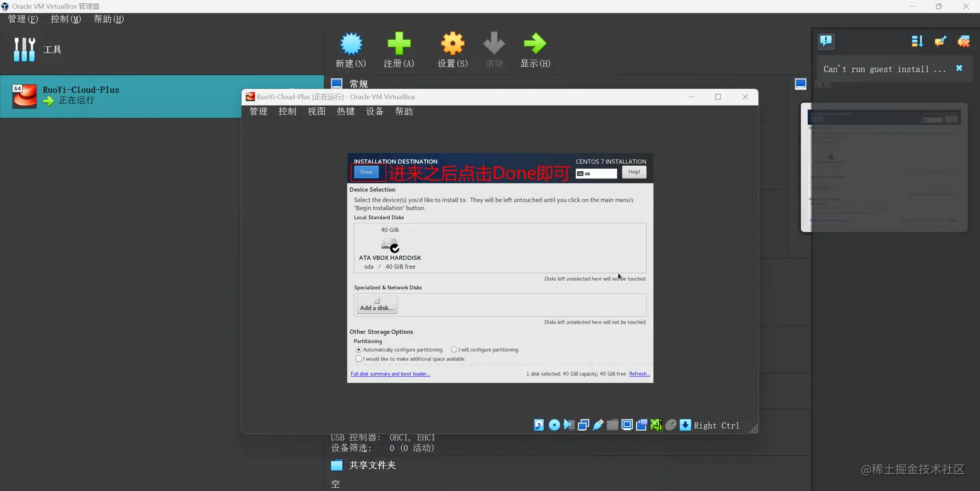Open the 视图 menu in VM window
The height and width of the screenshot is (491, 980).
316,112
